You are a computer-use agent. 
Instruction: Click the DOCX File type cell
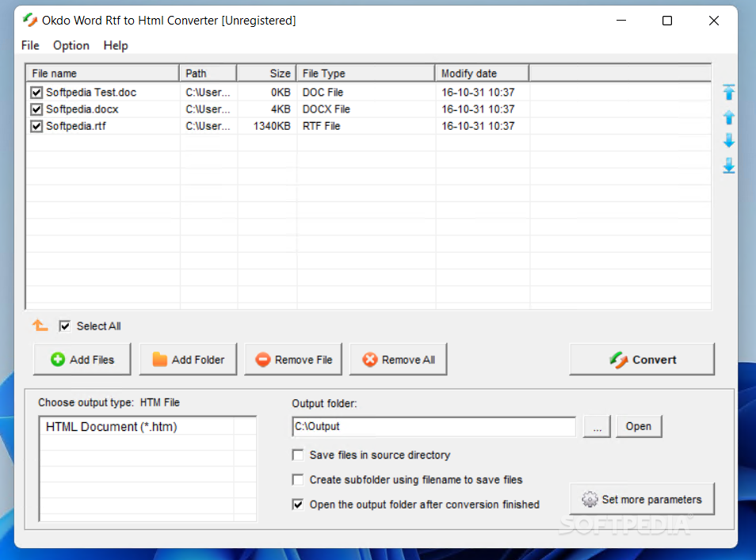tap(326, 109)
